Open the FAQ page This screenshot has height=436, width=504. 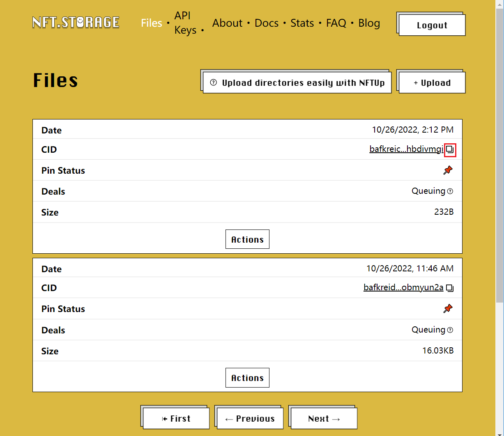tap(336, 23)
